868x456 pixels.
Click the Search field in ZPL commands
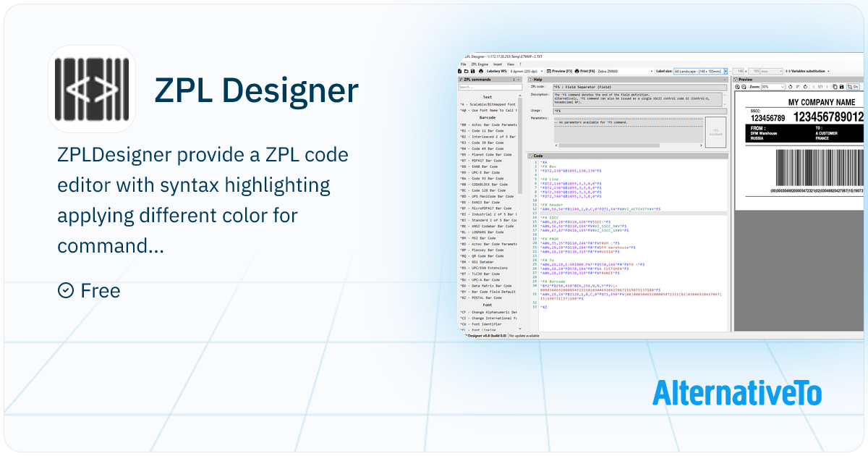(x=490, y=87)
